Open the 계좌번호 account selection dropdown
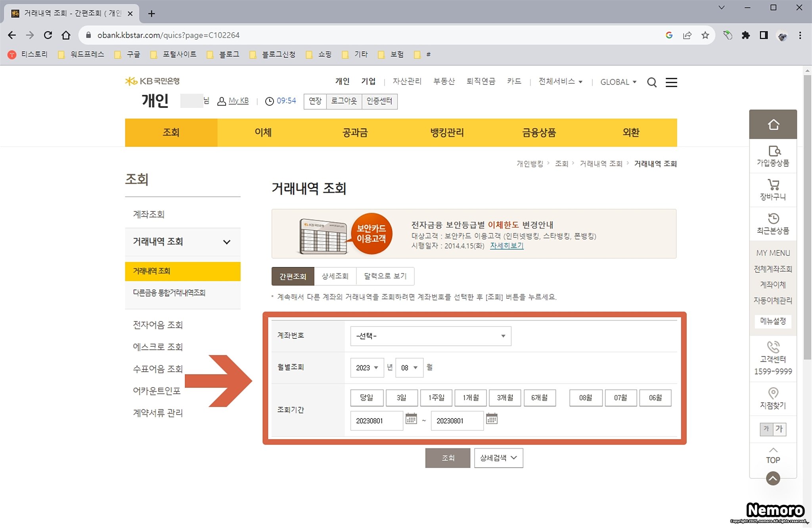Screen dimensions: 812x528 431,336
